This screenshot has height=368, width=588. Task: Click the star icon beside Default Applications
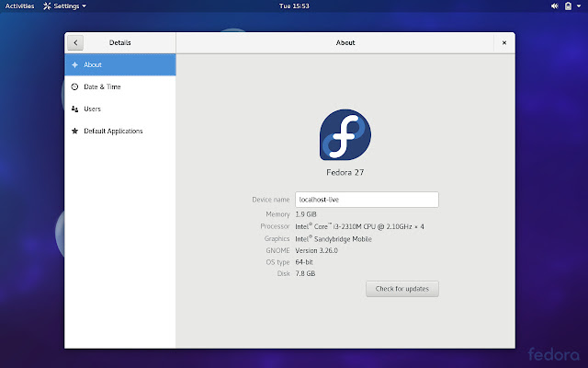pyautogui.click(x=74, y=131)
